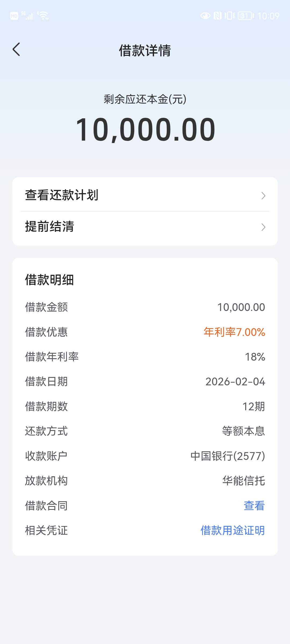This screenshot has height=644, width=290.
Task: Tap the vibration mode icon
Action: [x=229, y=16]
